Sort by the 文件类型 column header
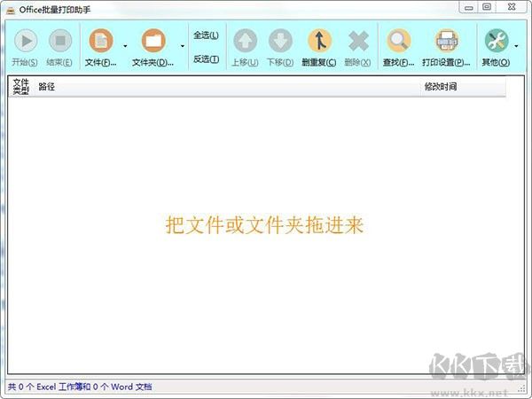The width and height of the screenshot is (532, 399). click(21, 87)
